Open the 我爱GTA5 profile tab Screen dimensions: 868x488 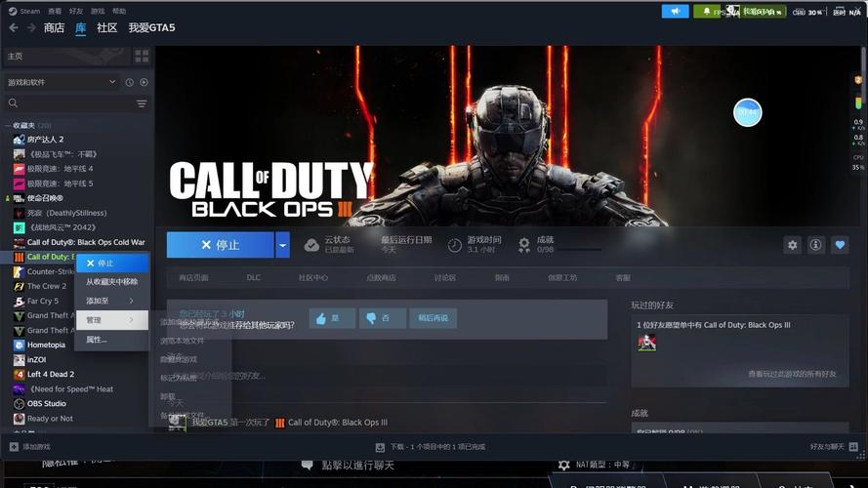(x=151, y=27)
